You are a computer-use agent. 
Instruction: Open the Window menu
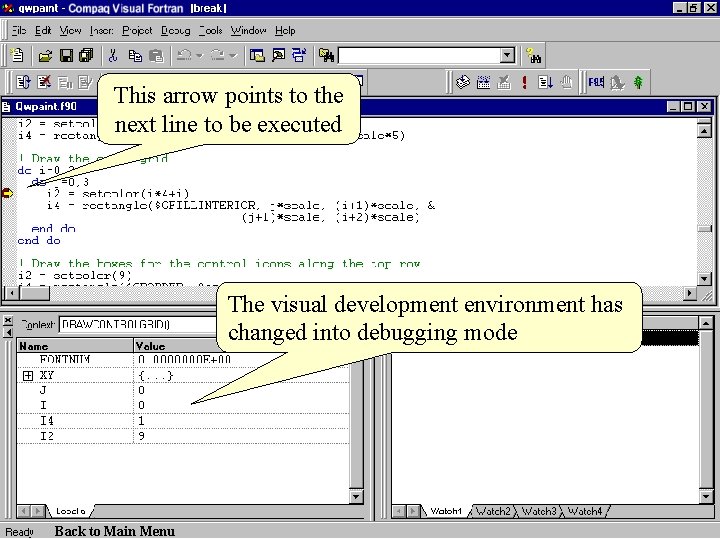click(x=248, y=31)
